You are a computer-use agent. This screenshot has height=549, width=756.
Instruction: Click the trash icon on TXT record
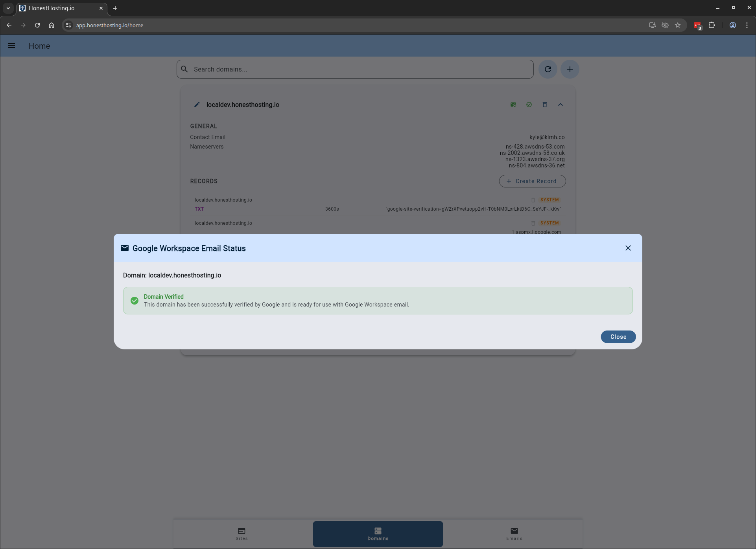click(533, 200)
